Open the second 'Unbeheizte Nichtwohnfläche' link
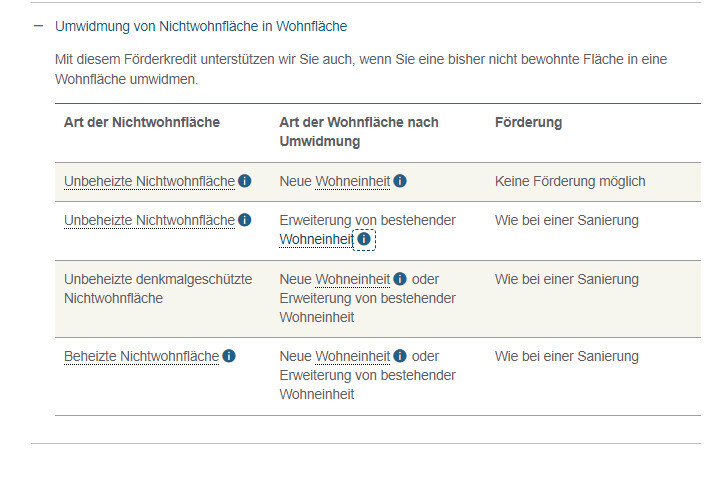 point(149,220)
